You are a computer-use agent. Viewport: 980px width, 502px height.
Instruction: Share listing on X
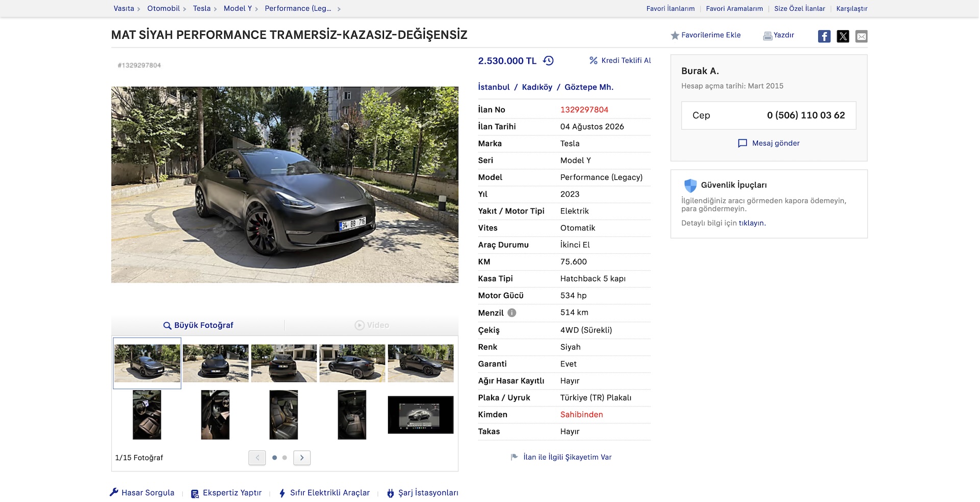[843, 36]
